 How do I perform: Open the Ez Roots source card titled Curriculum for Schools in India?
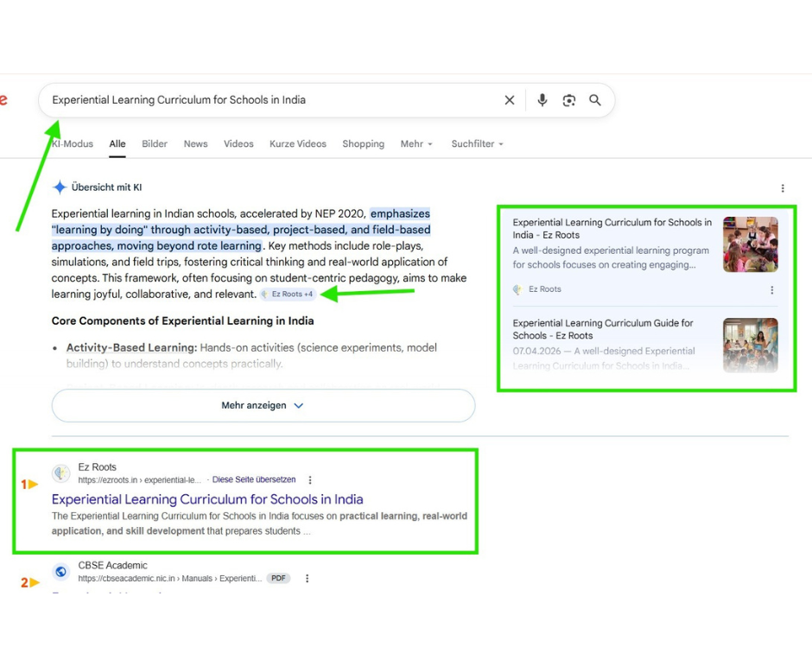pos(612,228)
